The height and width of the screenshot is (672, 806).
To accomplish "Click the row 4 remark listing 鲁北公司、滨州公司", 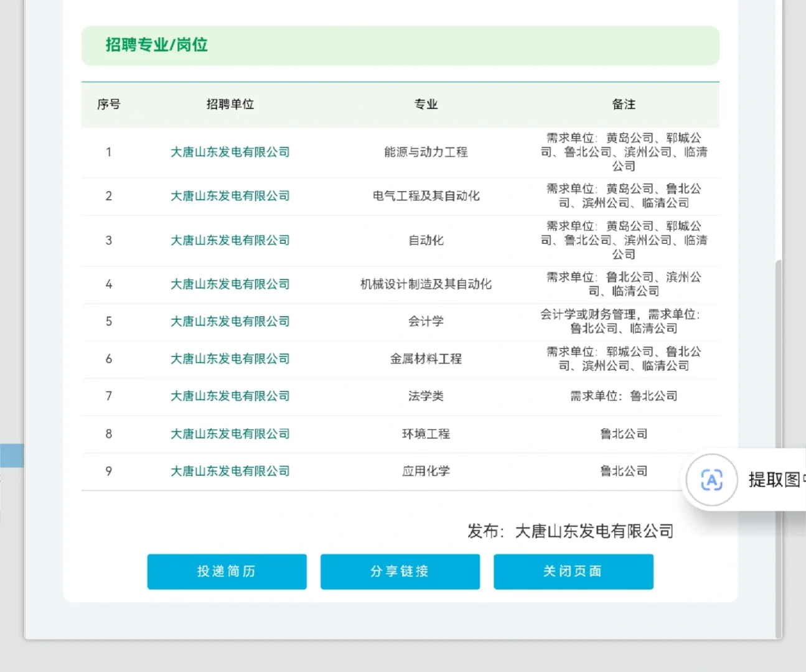I will pyautogui.click(x=624, y=284).
